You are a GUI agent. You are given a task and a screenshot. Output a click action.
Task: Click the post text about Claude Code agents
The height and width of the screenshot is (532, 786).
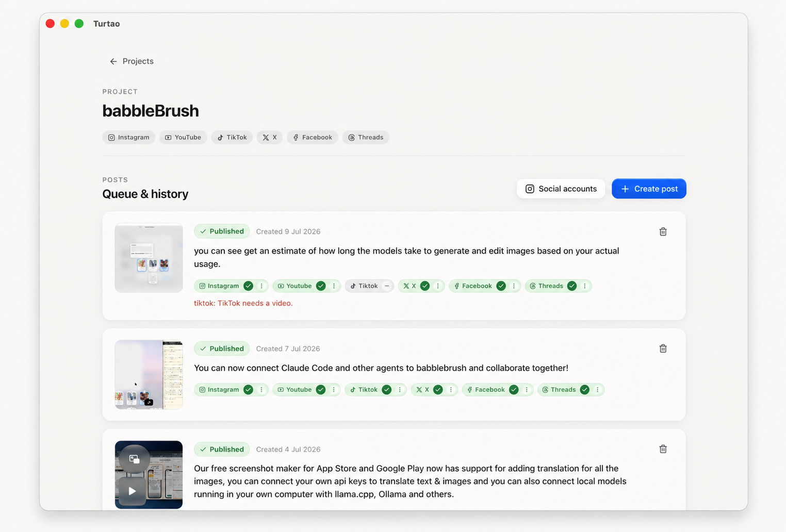point(381,368)
